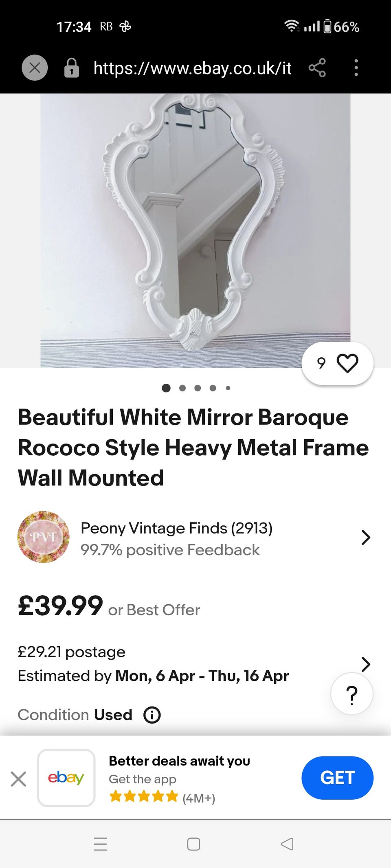Tap the heart watchlist icon

(347, 363)
